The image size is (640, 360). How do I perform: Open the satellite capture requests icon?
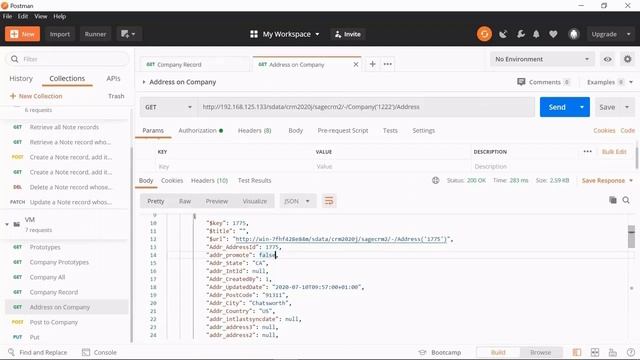point(503,34)
